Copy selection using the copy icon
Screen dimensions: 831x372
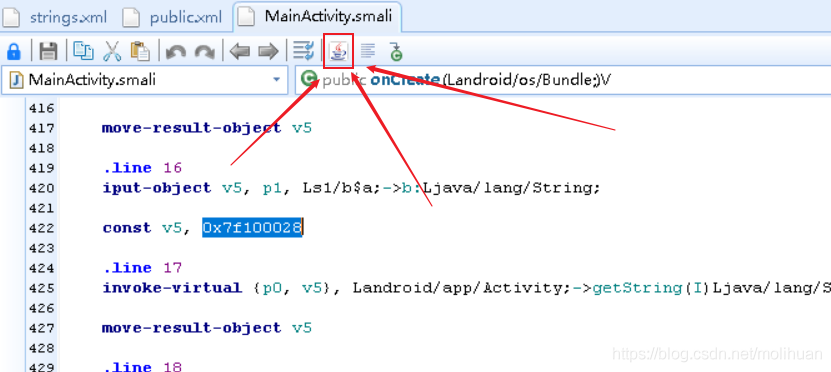(83, 51)
